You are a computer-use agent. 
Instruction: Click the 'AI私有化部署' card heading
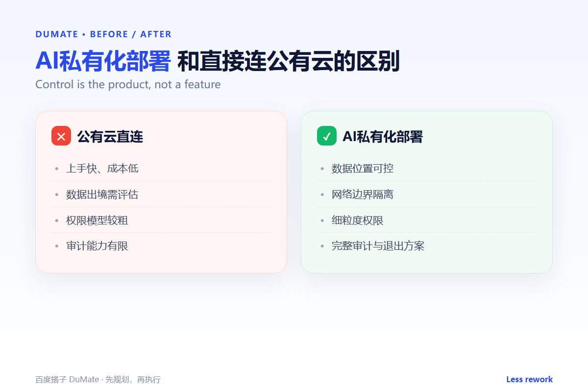[x=382, y=136]
